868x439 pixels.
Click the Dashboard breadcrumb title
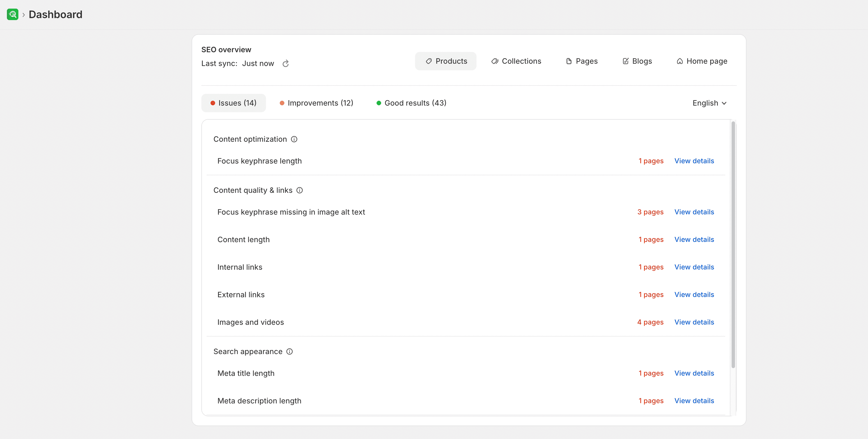pyautogui.click(x=56, y=14)
